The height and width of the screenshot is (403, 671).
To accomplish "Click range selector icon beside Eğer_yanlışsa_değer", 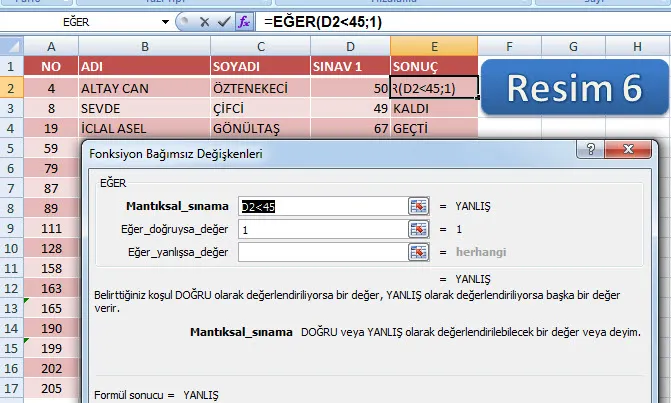I will (x=418, y=252).
